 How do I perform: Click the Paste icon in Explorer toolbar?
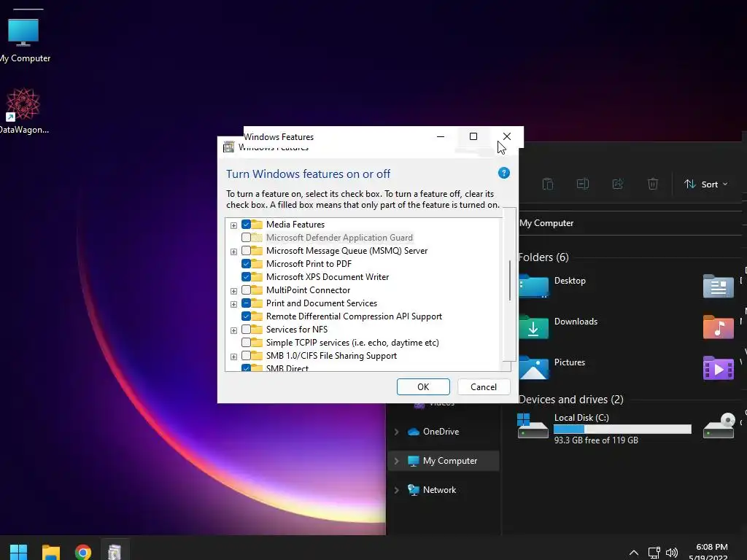(548, 184)
